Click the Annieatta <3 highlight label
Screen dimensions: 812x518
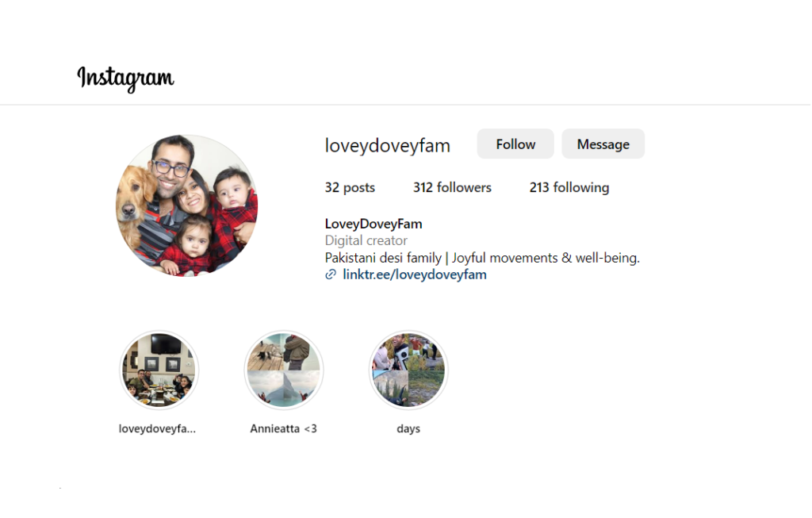[283, 429]
